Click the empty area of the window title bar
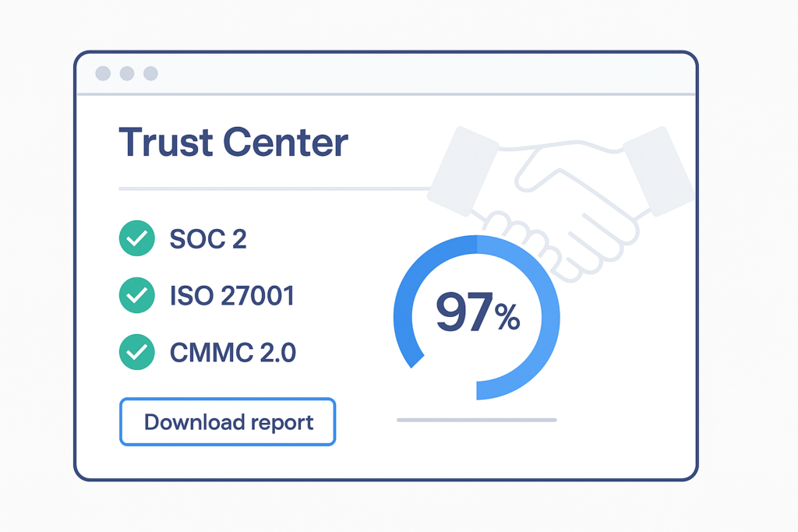This screenshot has height=532, width=798. pyautogui.click(x=421, y=73)
